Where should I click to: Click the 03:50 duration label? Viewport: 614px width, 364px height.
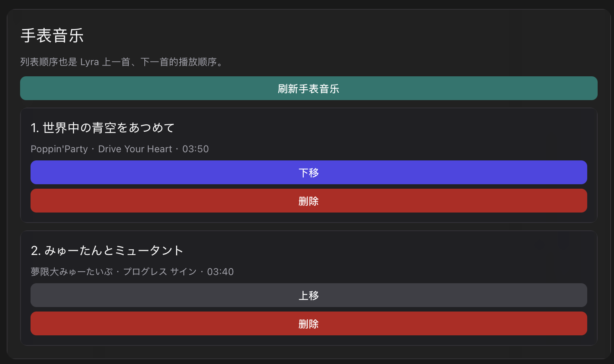195,149
